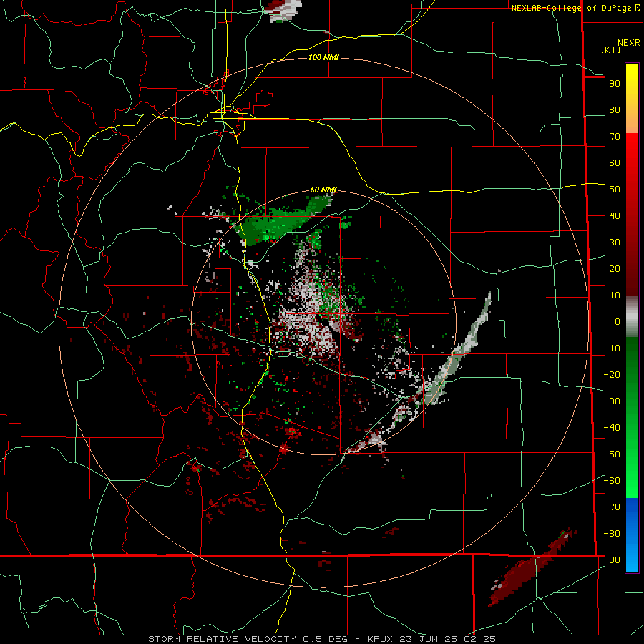Click the "02:25" timestamp in footer

(479, 639)
